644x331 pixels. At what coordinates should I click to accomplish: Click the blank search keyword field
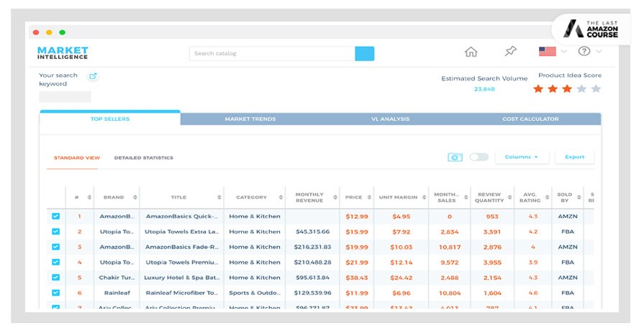pyautogui.click(x=65, y=97)
